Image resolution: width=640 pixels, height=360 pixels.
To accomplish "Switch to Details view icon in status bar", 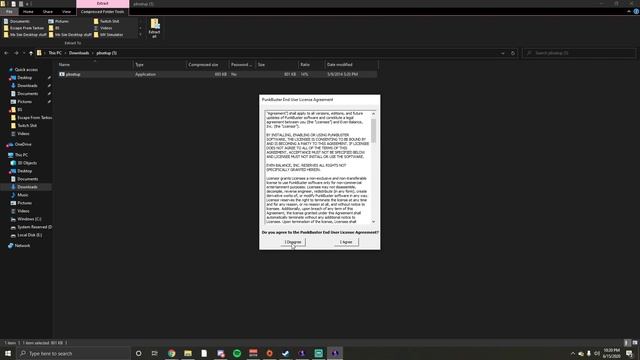I will point(627,343).
